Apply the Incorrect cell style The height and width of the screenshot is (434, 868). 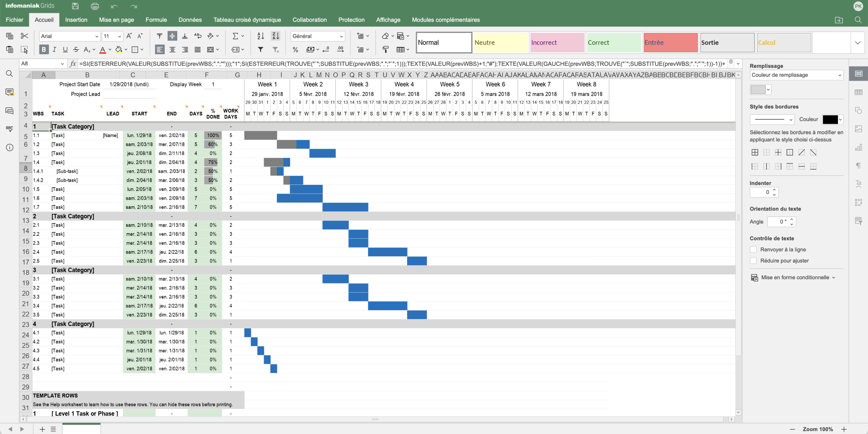point(557,43)
